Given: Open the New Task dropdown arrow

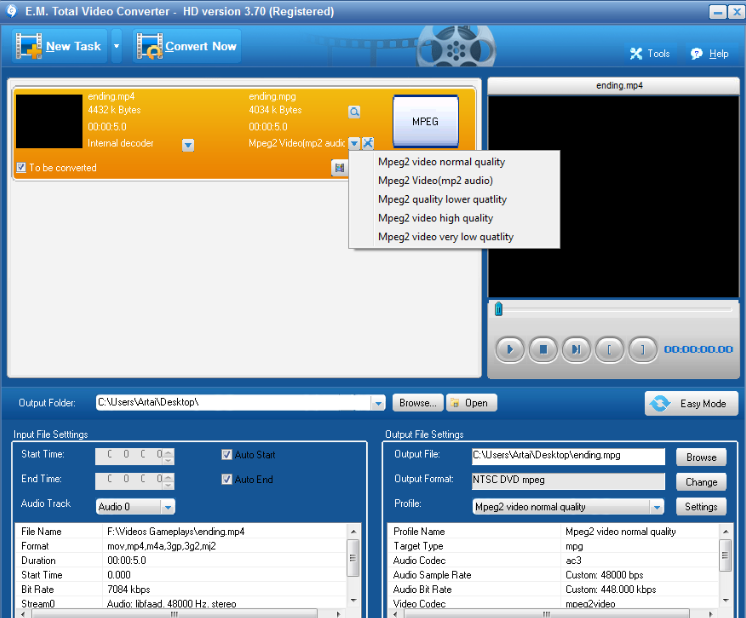Looking at the screenshot, I should pyautogui.click(x=117, y=46).
